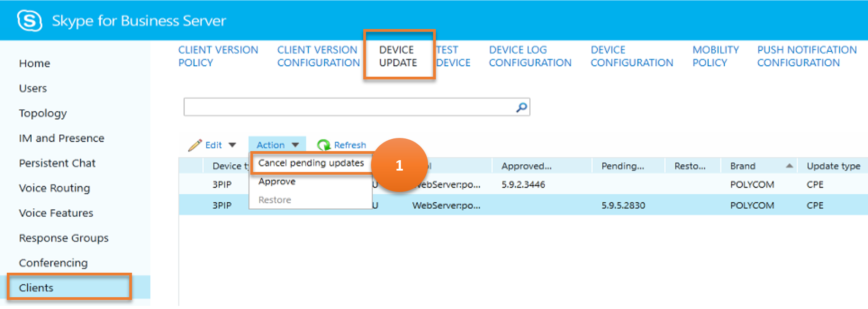Open Voice Features section
The width and height of the screenshot is (868, 309).
(x=56, y=213)
